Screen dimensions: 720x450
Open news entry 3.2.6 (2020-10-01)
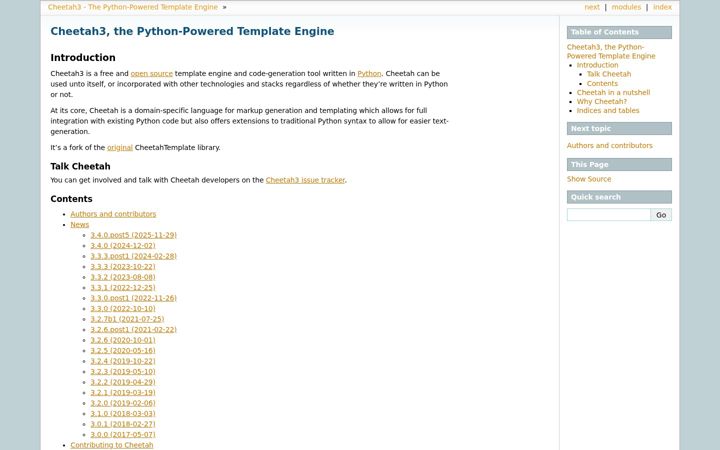pyautogui.click(x=123, y=340)
